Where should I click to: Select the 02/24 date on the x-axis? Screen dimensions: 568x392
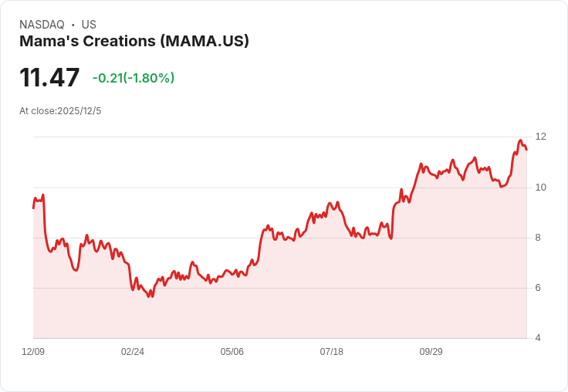(x=133, y=352)
